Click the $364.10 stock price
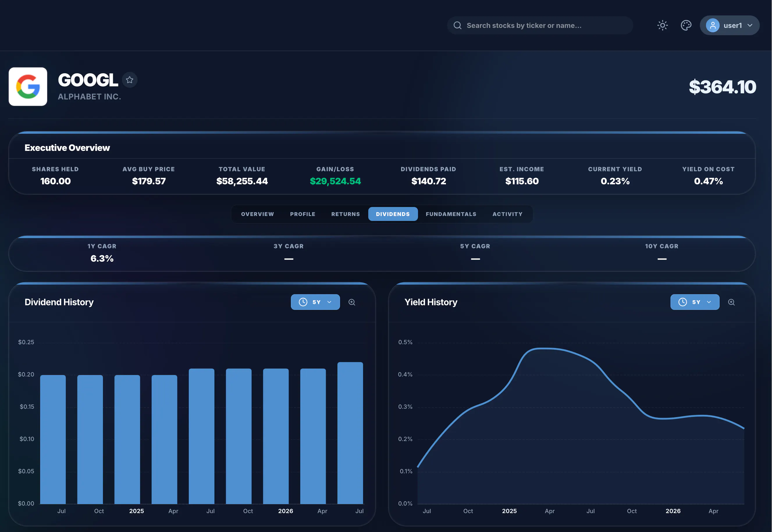Image resolution: width=772 pixels, height=532 pixels. coord(722,87)
